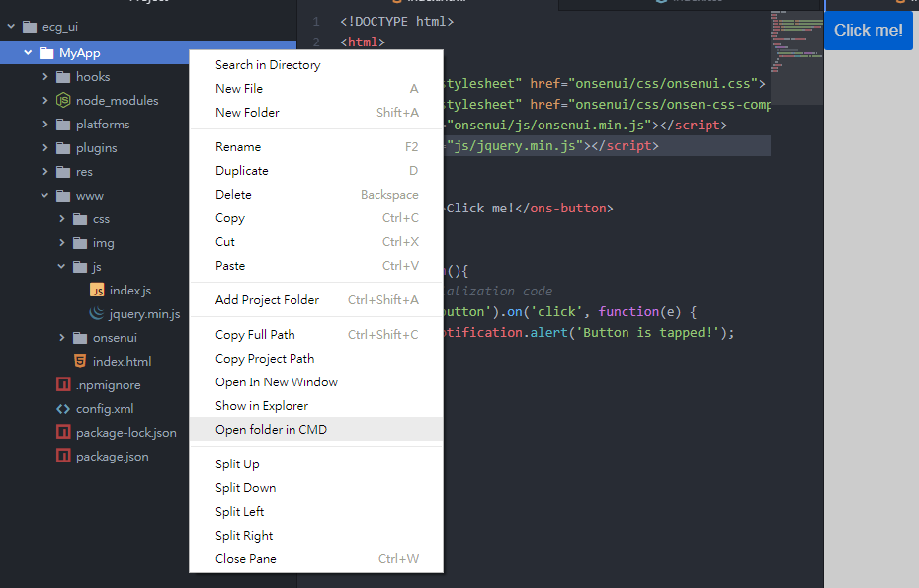Screen dimensions: 919x588
Task: Select Copy in the context menu
Action: click(x=316, y=218)
